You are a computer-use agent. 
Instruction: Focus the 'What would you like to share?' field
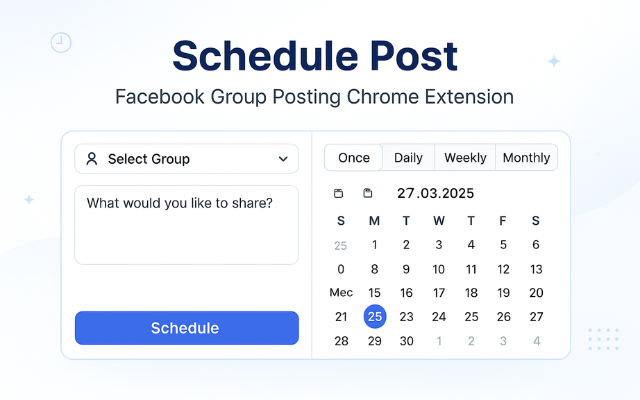pos(187,225)
